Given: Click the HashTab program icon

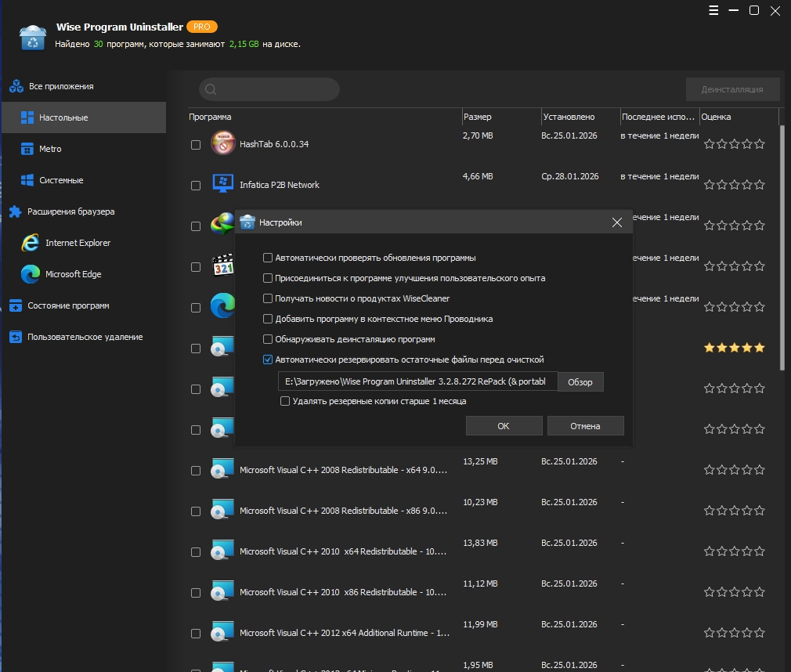Looking at the screenshot, I should pyautogui.click(x=223, y=144).
